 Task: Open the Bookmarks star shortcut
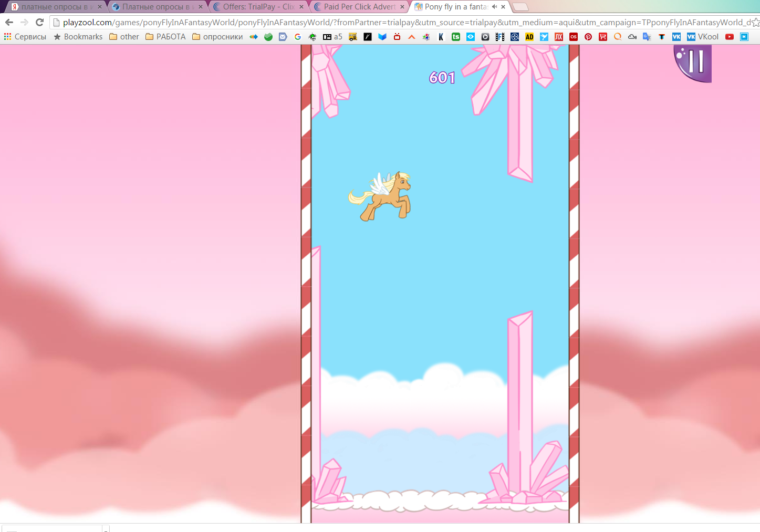click(78, 37)
